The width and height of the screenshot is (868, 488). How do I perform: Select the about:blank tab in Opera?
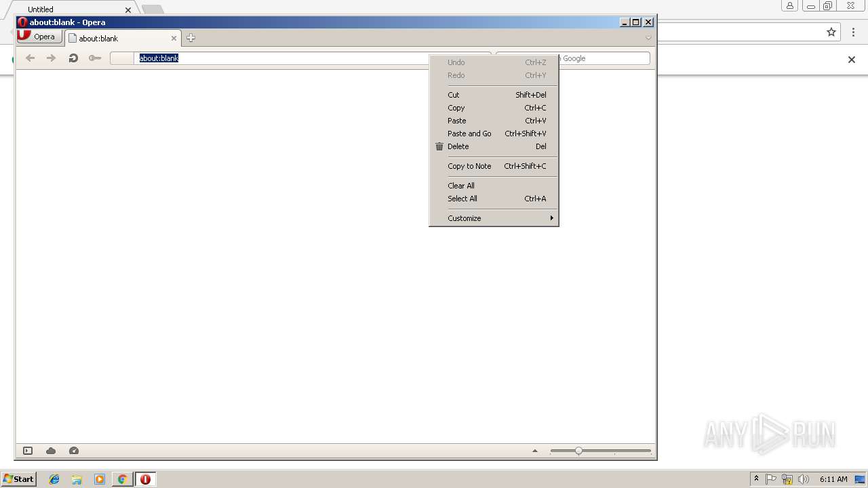coord(123,39)
